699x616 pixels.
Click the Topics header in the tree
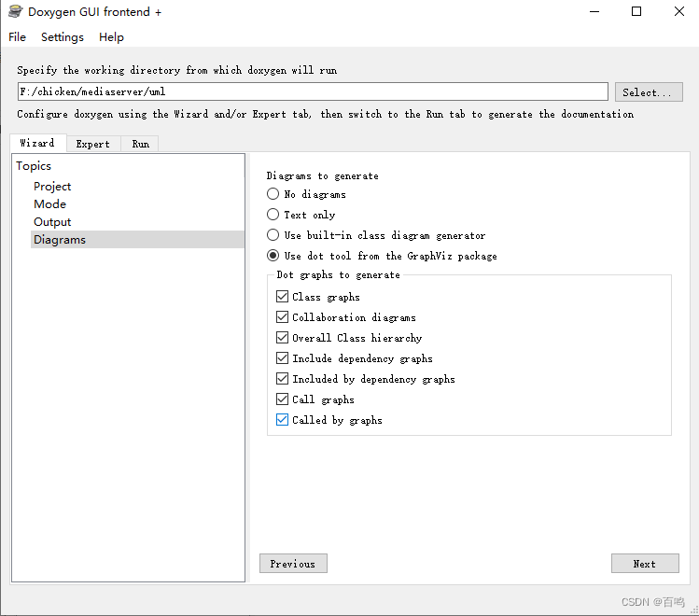(x=34, y=166)
